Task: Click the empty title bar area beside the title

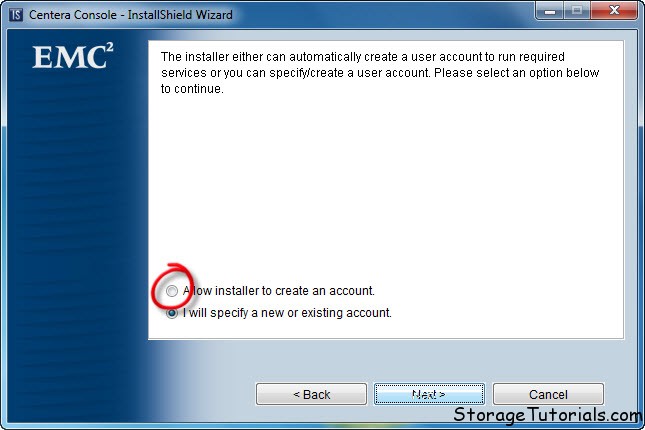Action: click(x=383, y=15)
